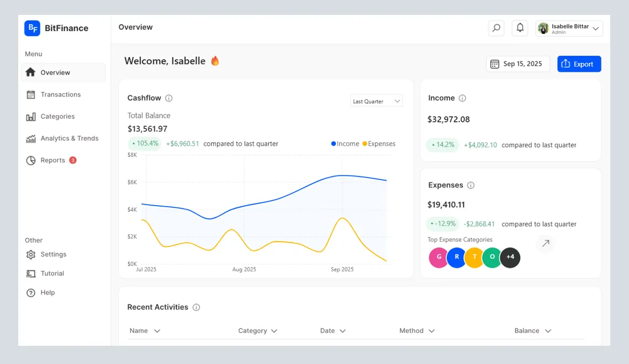Open the search magnifier icon
The image size is (629, 364).
(x=495, y=28)
